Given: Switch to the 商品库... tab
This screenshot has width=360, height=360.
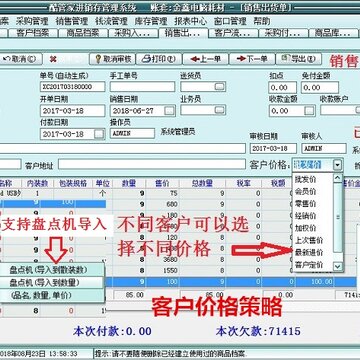Looking at the screenshot, I should point(333,33).
